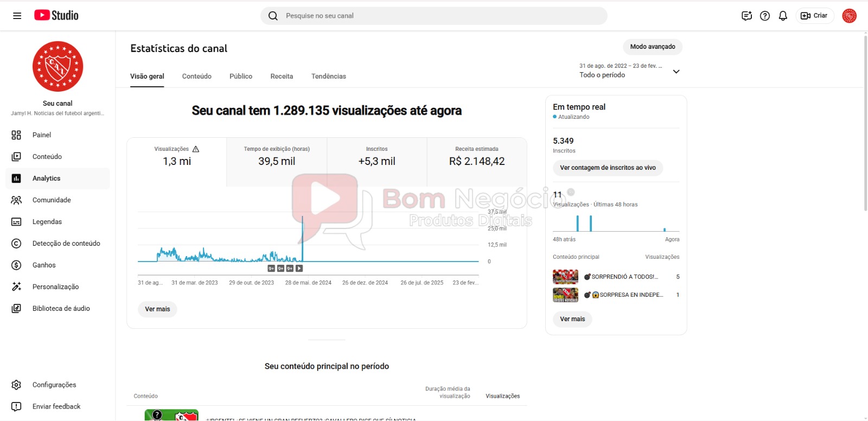Open Ganhos earnings section
Viewport: 868px width, 421px height.
pyautogui.click(x=58, y=265)
